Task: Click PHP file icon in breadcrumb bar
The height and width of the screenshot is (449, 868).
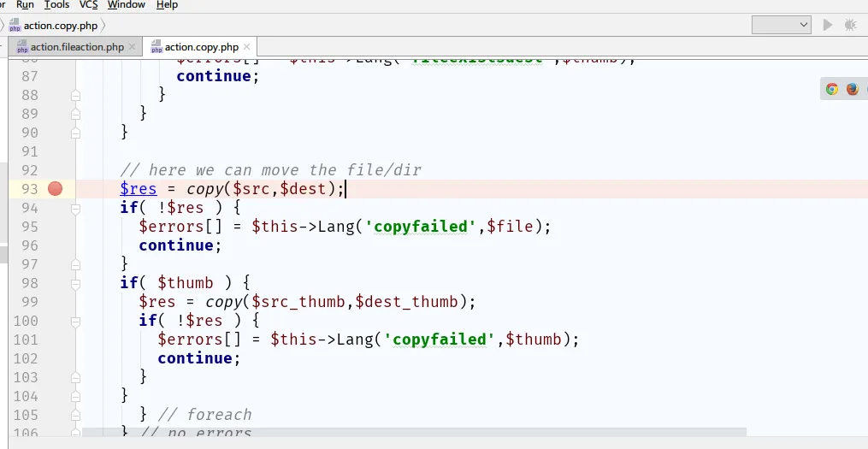Action: click(15, 26)
